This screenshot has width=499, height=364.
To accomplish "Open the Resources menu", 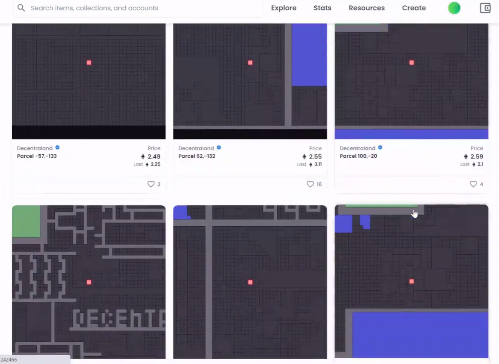I will click(x=367, y=8).
